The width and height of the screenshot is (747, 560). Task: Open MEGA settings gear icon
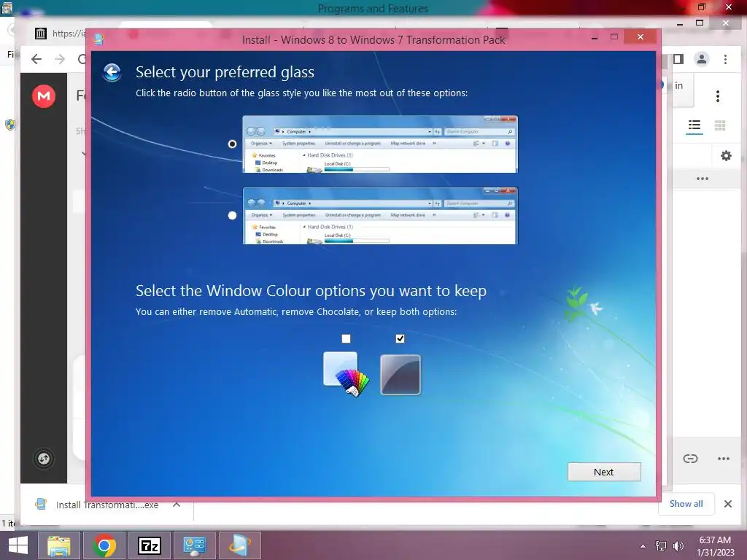click(x=726, y=156)
